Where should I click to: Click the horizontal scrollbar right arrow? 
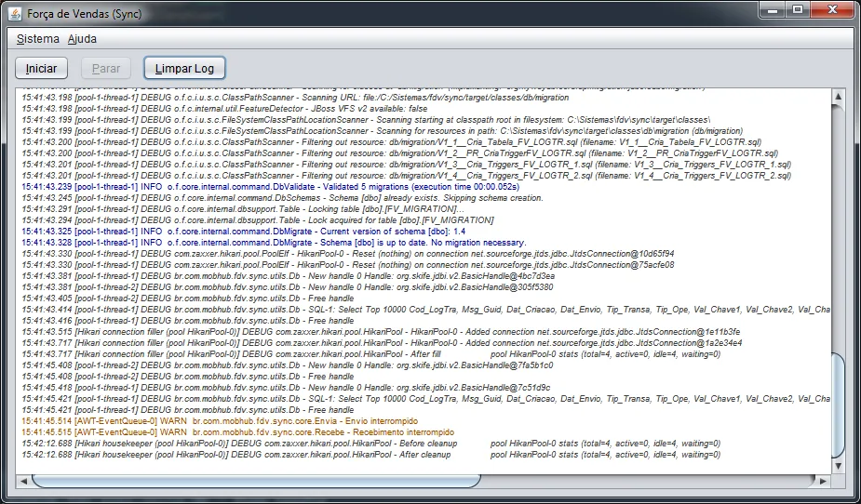(823, 481)
